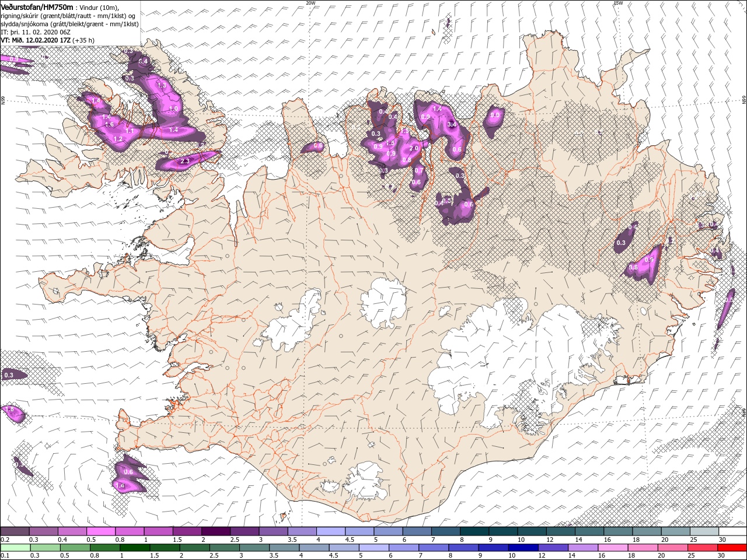Screen dimensions: 747x560
Task: Click the 1.6 snowfall value label
Action: coord(109,124)
